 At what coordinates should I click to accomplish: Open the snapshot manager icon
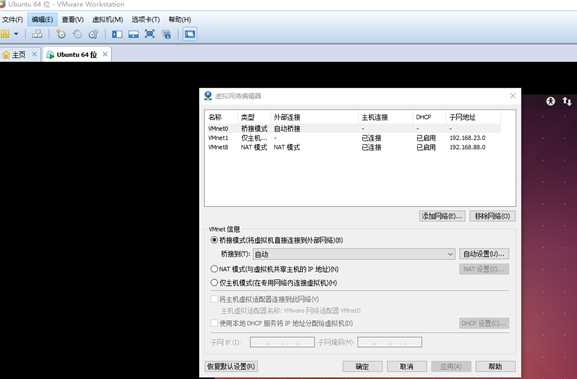(93, 34)
